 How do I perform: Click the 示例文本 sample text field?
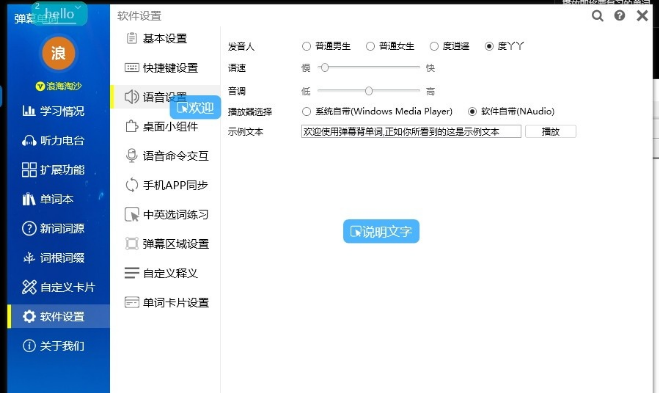pos(411,132)
